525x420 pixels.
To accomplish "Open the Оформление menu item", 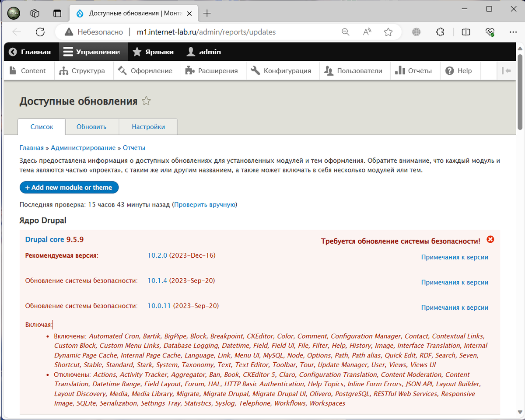I will click(x=146, y=71).
